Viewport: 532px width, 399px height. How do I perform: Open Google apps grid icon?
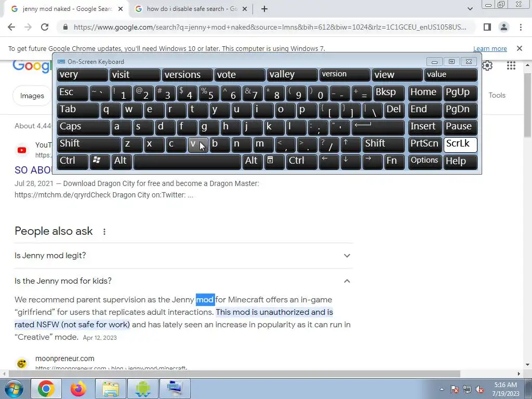coord(511,65)
